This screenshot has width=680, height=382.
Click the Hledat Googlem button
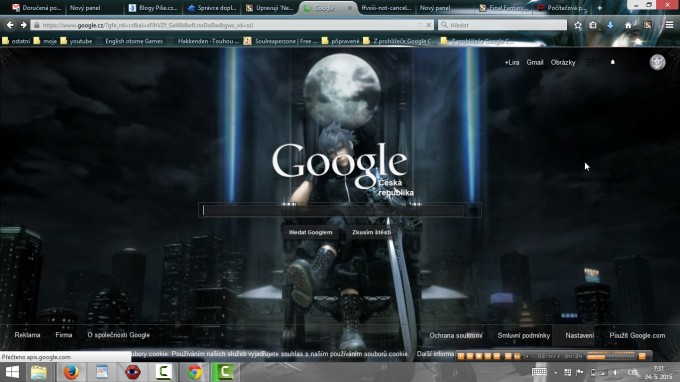coord(311,232)
